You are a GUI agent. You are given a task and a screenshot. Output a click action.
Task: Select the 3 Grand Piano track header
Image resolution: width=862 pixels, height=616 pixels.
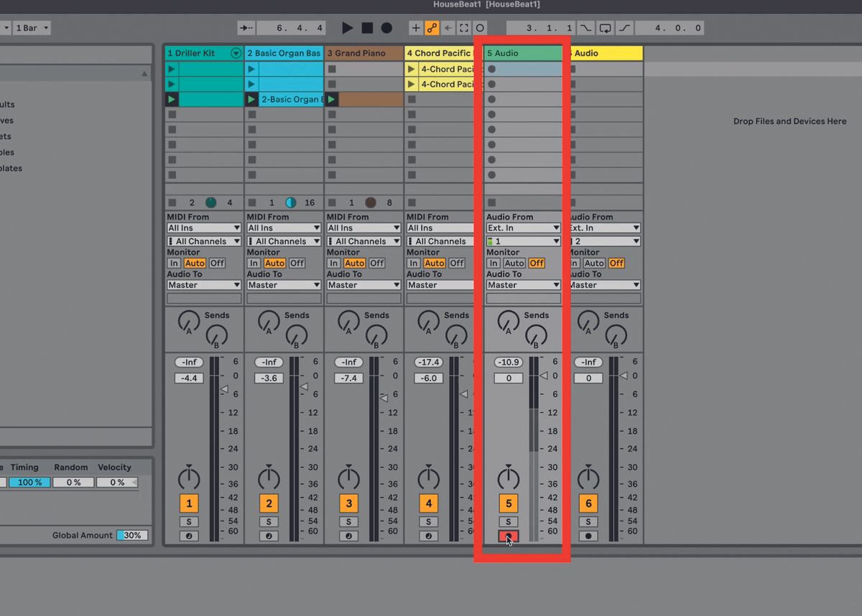point(363,53)
